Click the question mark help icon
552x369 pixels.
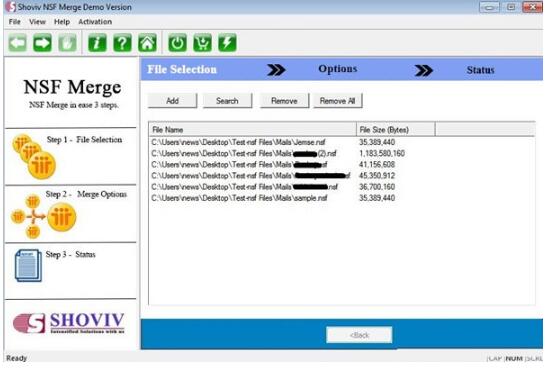pyautogui.click(x=122, y=43)
